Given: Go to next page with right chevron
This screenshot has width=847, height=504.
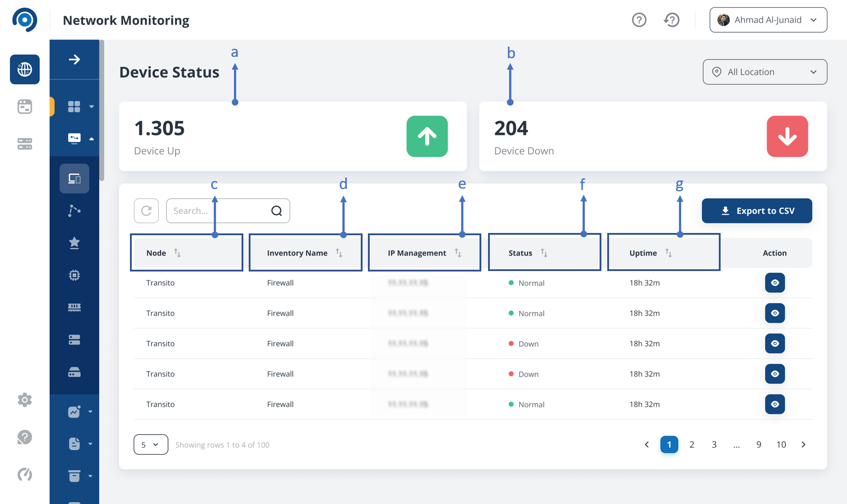Looking at the screenshot, I should (803, 444).
